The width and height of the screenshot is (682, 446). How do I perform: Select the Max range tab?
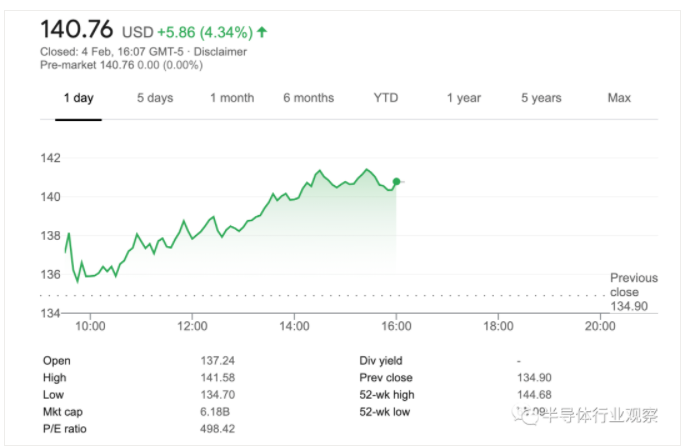619,98
